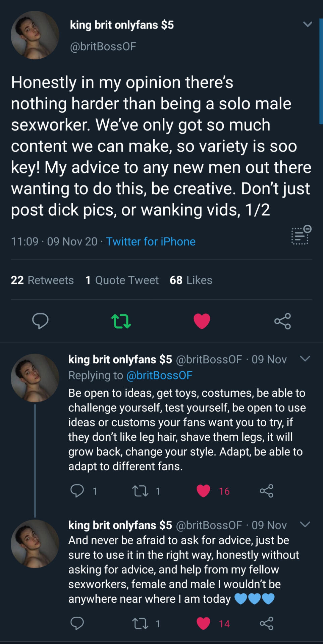Viewport: 323px width, 644px height.
Task: Open the Twitter for iPhone link
Action: tap(151, 241)
